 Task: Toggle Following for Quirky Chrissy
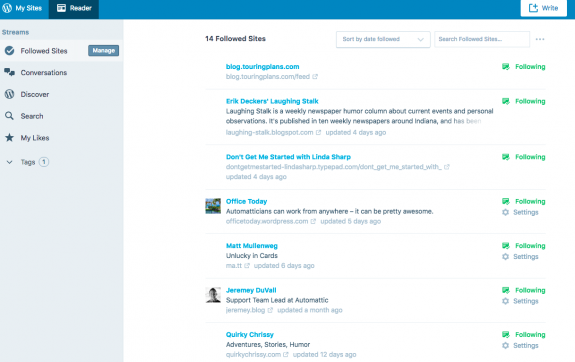click(x=524, y=334)
